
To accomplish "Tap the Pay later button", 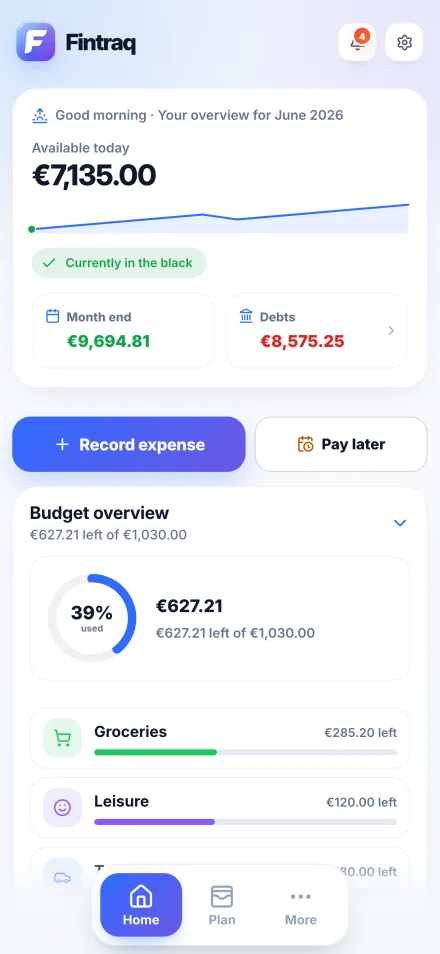I will point(341,444).
